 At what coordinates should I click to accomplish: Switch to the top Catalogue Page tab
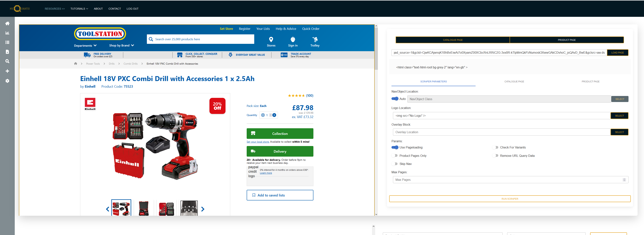(x=453, y=40)
